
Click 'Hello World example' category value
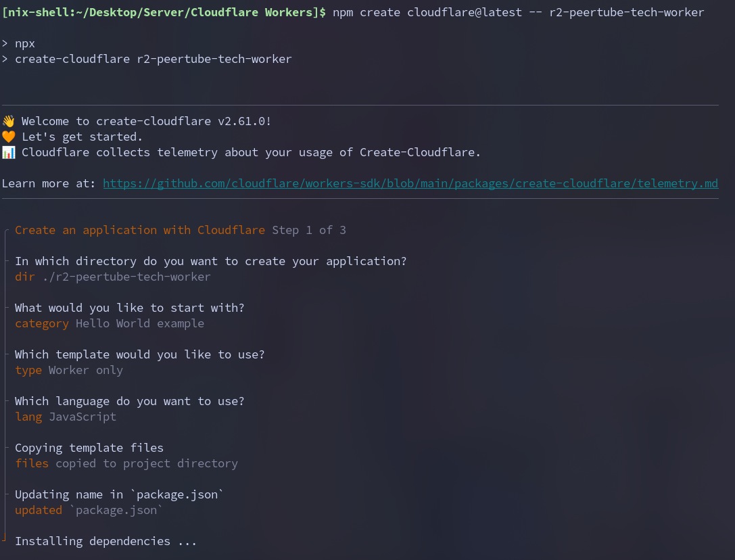click(x=140, y=323)
